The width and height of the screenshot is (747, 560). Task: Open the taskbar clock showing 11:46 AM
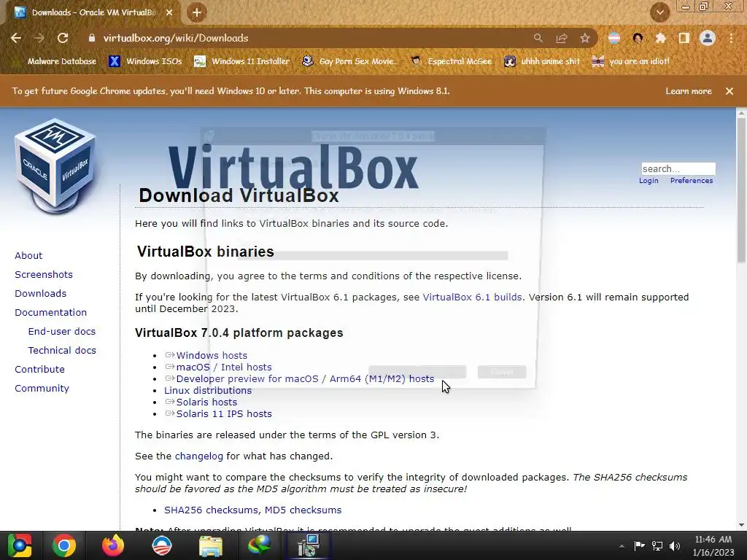coord(713,545)
